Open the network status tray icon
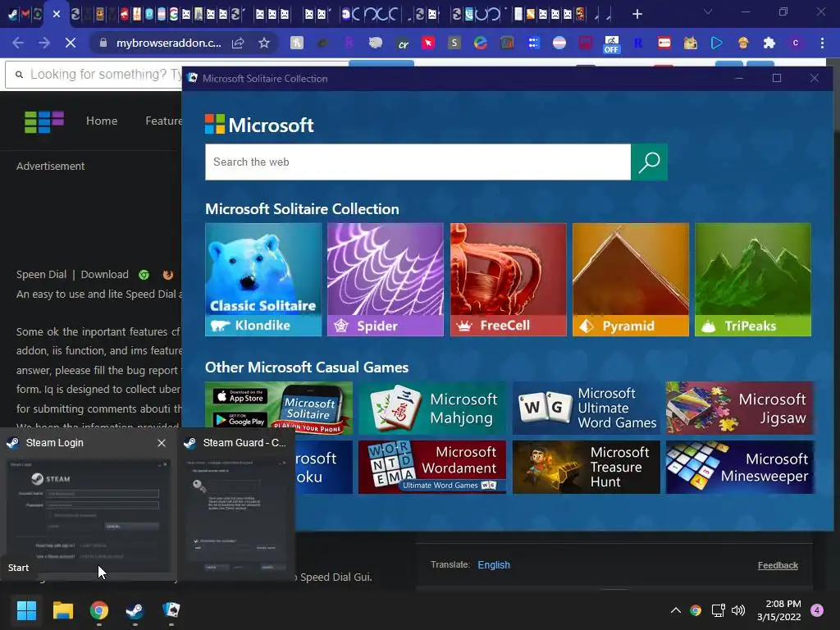Viewport: 840px width, 630px height. [718, 610]
